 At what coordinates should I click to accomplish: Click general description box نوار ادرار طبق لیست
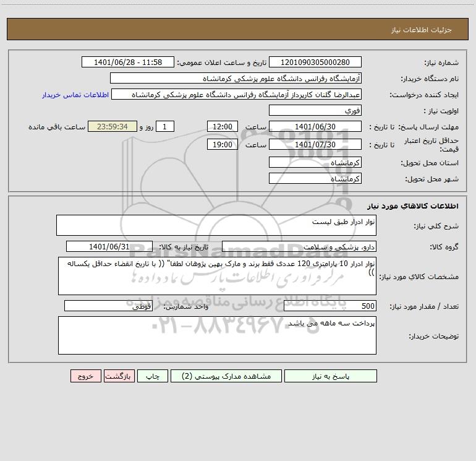pyautogui.click(x=216, y=225)
